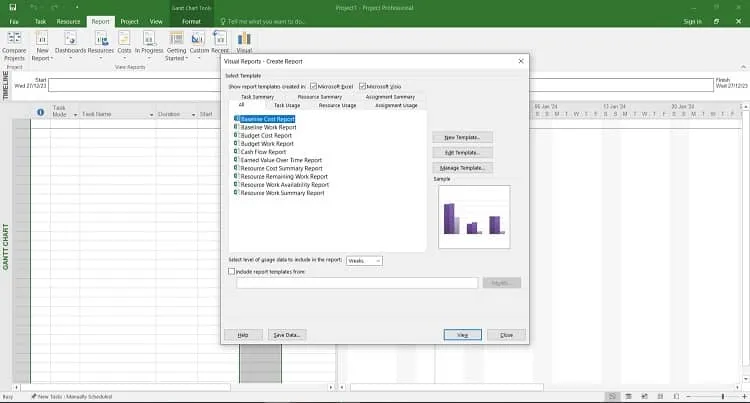Click the View button in dialog

tap(463, 335)
